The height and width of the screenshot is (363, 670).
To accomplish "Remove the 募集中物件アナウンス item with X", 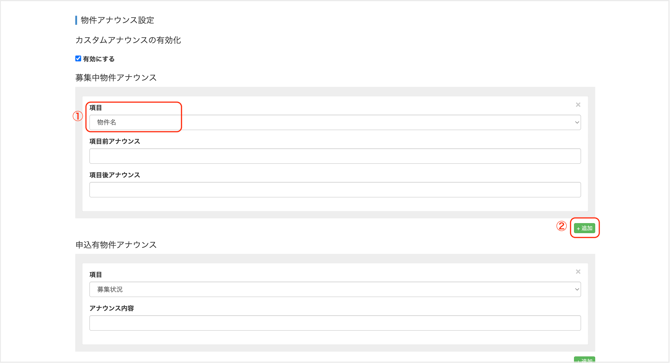I will (x=578, y=105).
